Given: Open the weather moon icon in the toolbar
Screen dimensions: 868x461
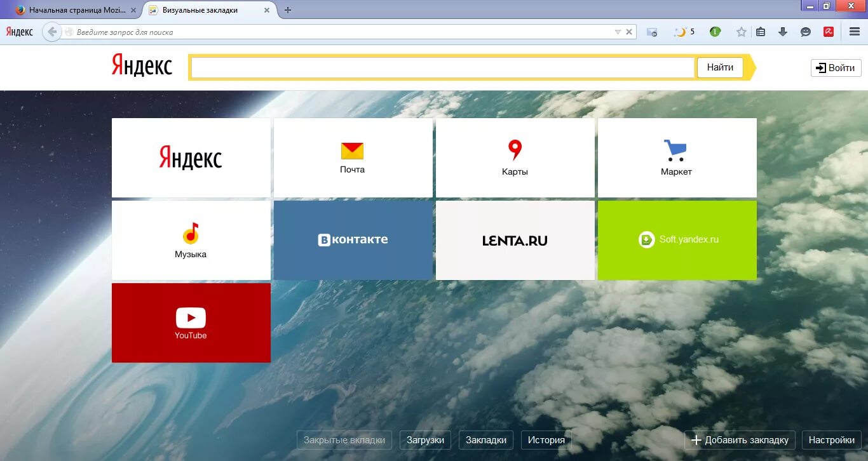Looking at the screenshot, I should 681,32.
